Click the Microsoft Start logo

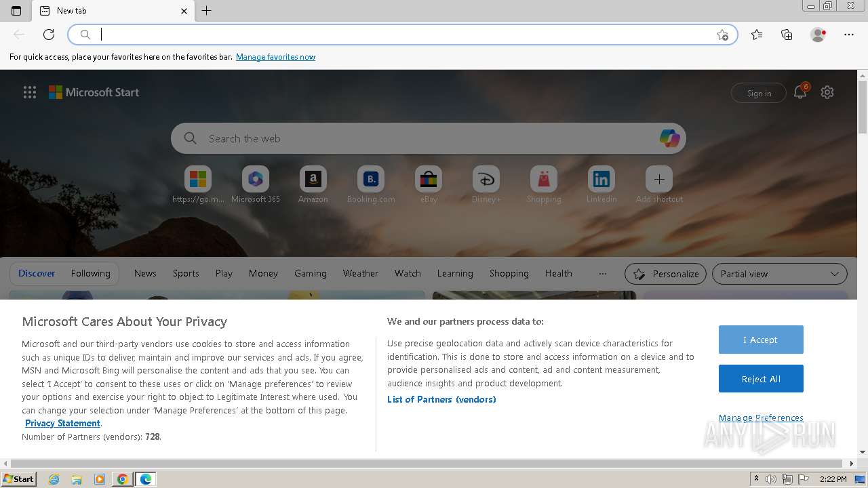coord(94,92)
